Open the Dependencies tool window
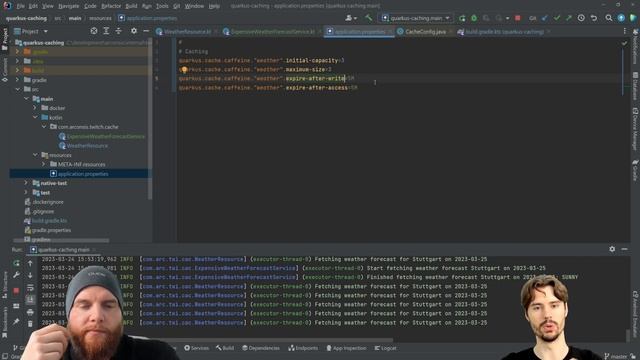 pos(261,348)
